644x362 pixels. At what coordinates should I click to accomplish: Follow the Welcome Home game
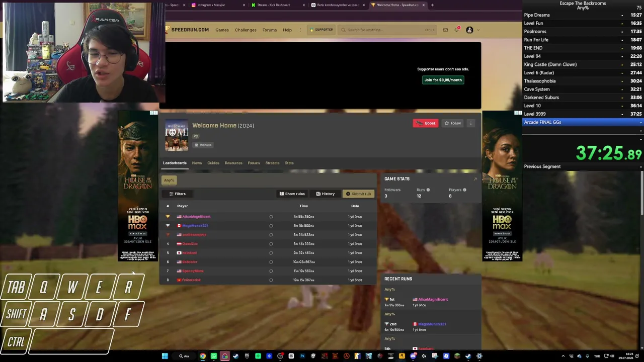pos(452,123)
